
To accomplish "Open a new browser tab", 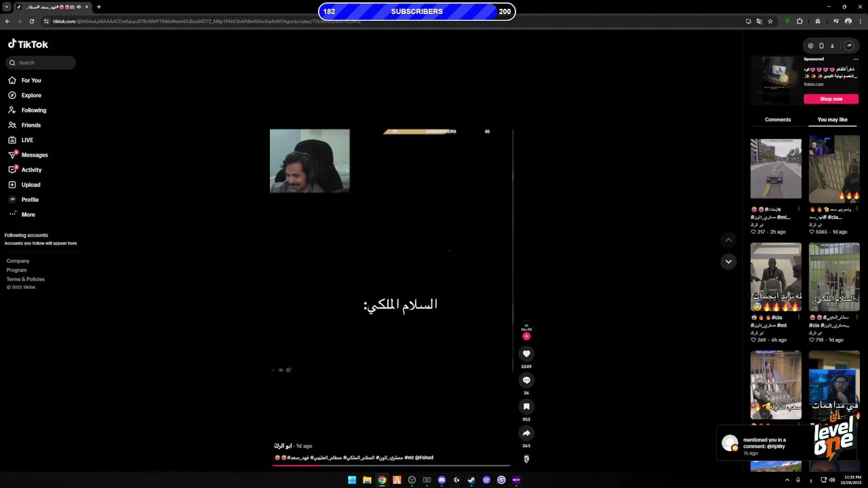I will (x=98, y=7).
